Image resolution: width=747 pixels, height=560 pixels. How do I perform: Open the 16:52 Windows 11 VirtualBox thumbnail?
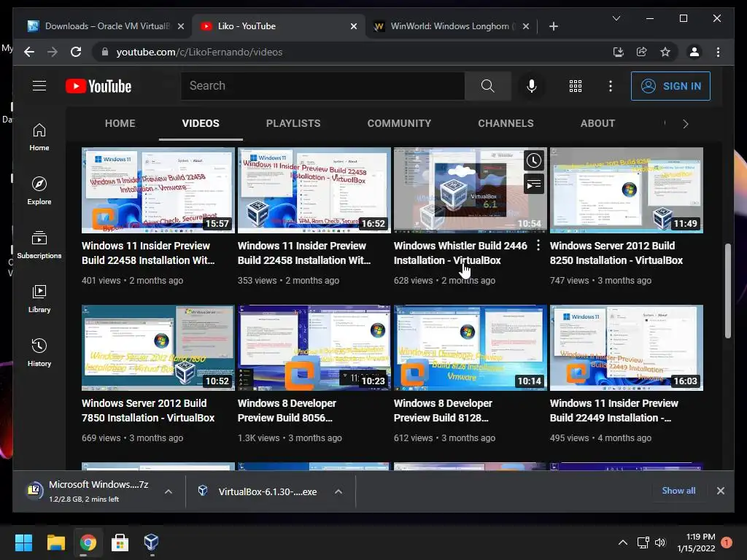(314, 190)
